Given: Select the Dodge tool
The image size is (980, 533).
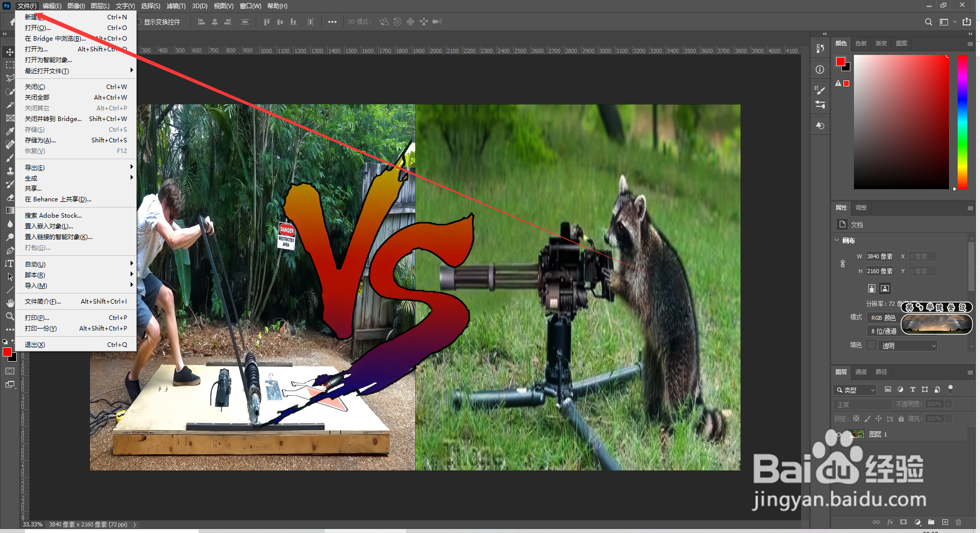Looking at the screenshot, I should [10, 237].
